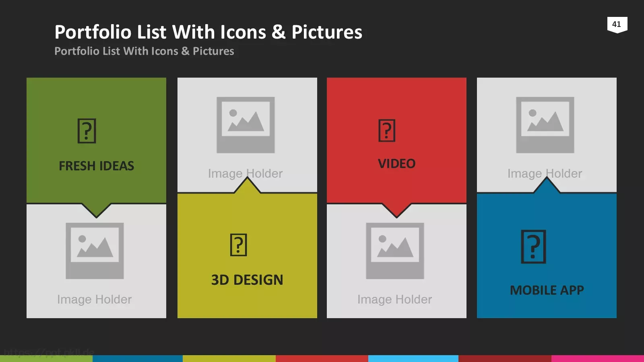The width and height of the screenshot is (644, 362).
Task: Click the icon above FRESH IDEAS
Action: tap(87, 131)
